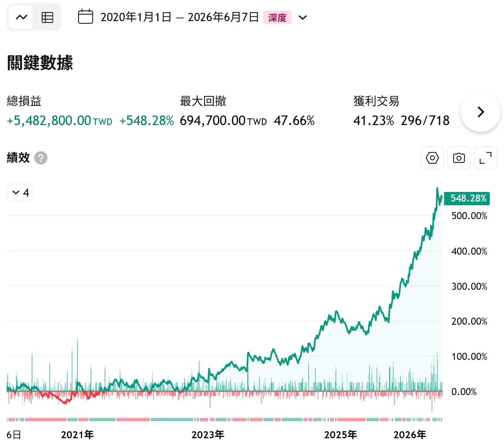Click the 關鍵數據 heading

click(x=40, y=62)
